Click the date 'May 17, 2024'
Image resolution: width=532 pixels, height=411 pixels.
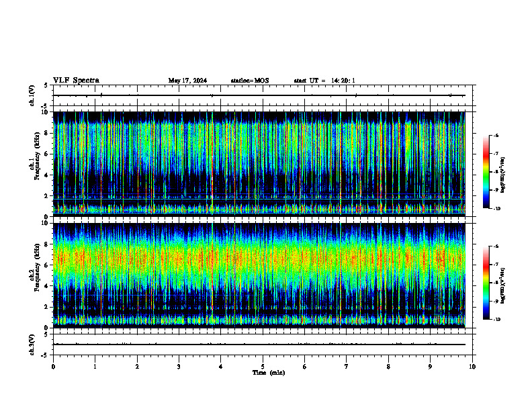(187, 81)
